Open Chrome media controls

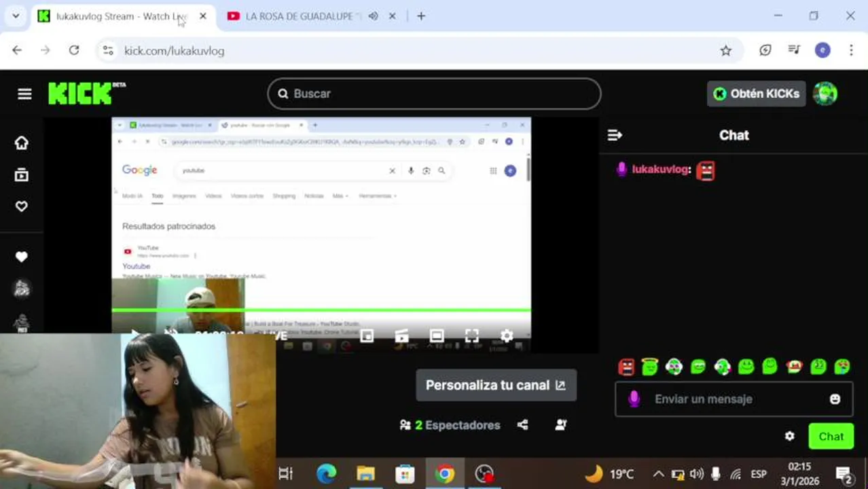point(794,50)
